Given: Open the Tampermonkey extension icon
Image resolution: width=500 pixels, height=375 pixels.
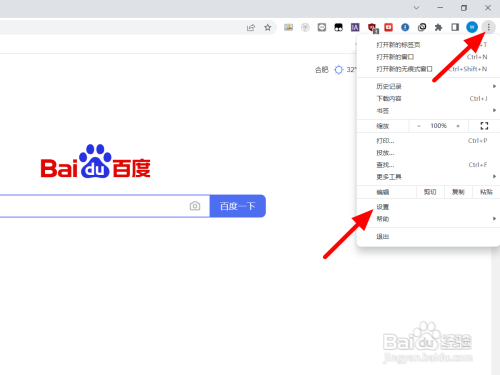Looking at the screenshot, I should click(338, 27).
